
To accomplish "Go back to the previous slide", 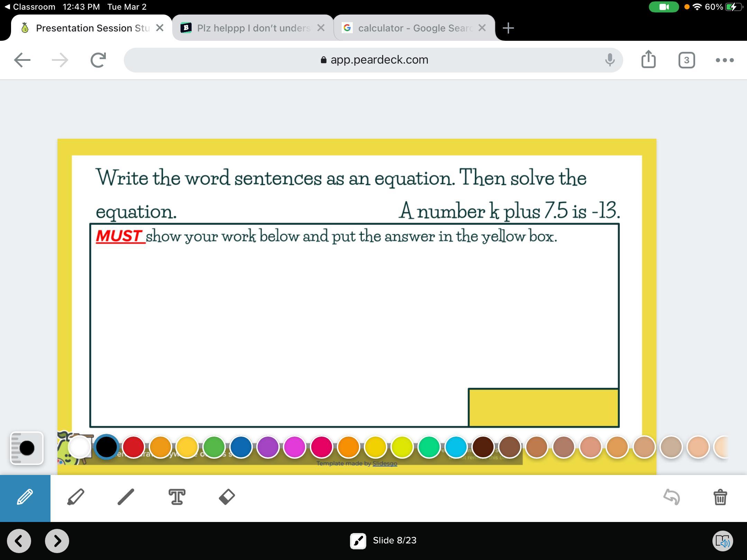I will (19, 541).
